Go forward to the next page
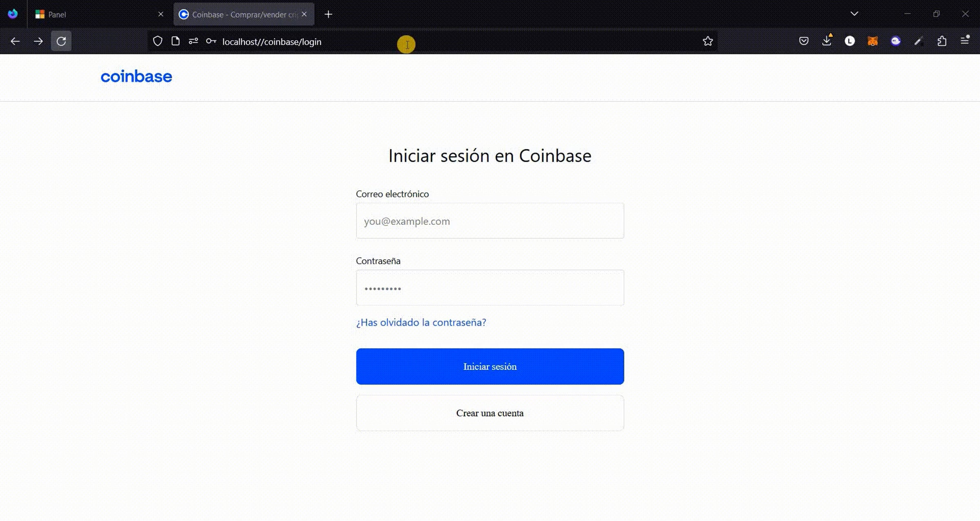The image size is (980, 521). pyautogui.click(x=38, y=41)
